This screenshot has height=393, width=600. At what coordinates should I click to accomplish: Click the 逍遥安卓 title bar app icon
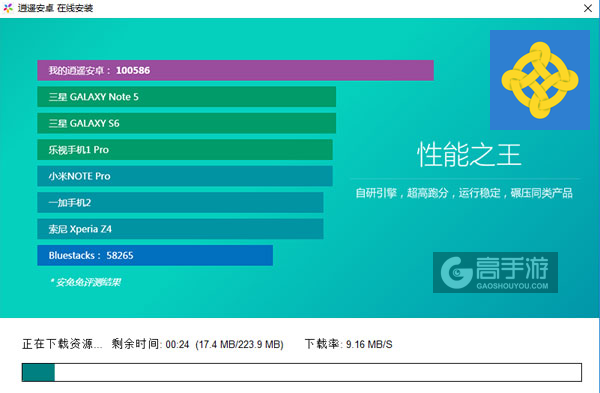click(x=8, y=8)
